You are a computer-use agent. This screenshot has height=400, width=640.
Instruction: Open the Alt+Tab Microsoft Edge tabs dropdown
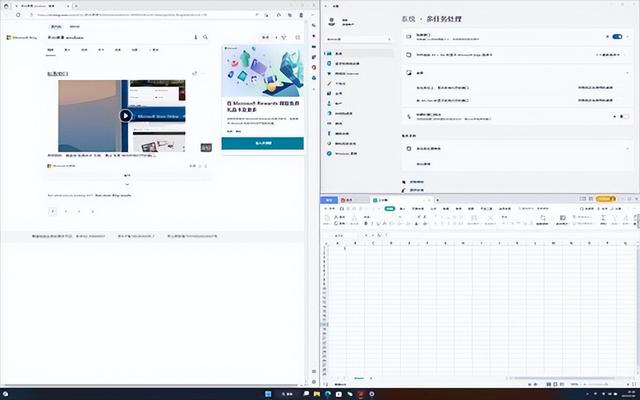[x=608, y=55]
